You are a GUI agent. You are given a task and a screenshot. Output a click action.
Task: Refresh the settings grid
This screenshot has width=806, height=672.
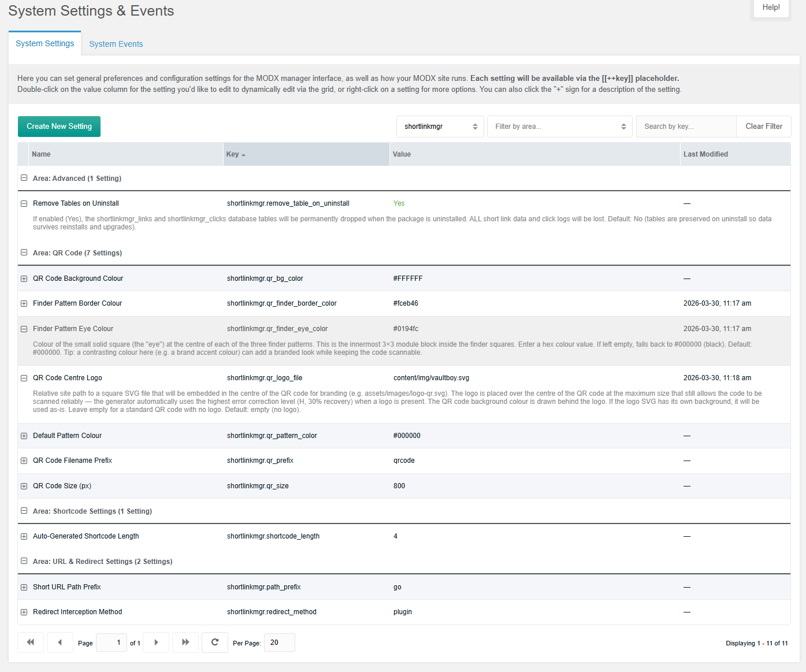click(x=215, y=642)
